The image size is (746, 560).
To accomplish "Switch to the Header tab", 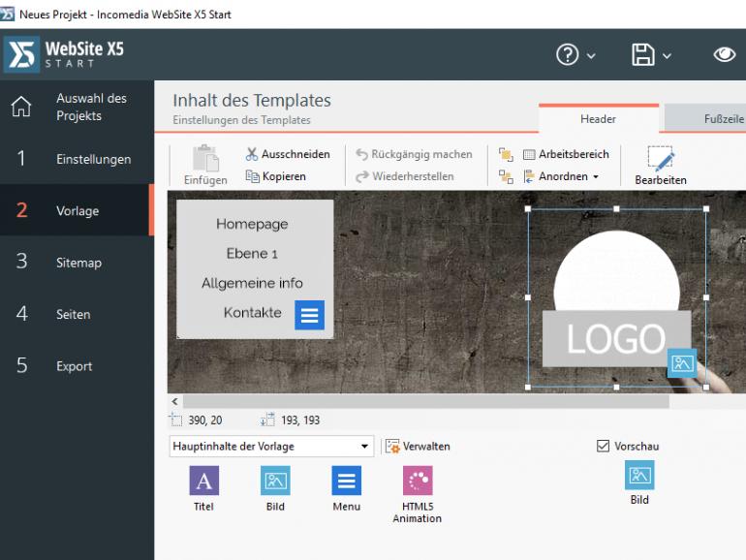I will coord(598,118).
